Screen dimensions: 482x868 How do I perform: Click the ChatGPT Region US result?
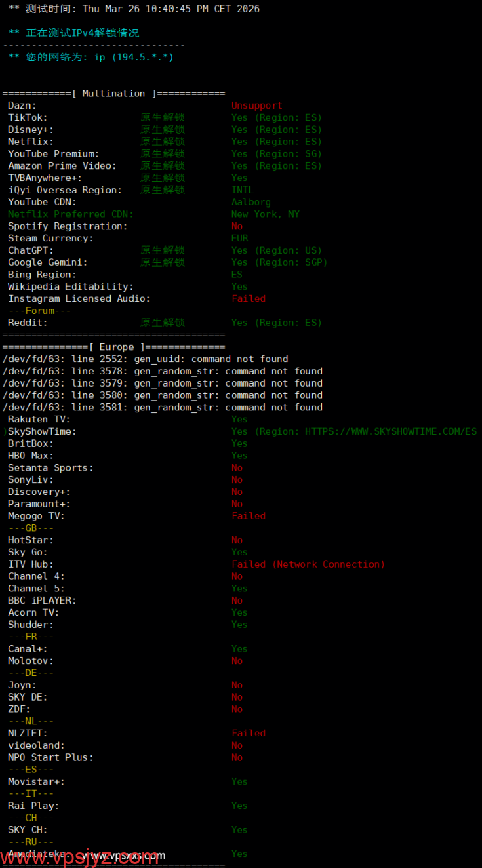tap(276, 250)
